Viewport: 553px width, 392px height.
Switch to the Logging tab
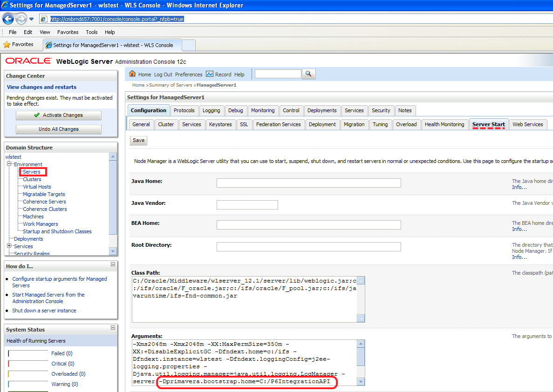click(211, 110)
